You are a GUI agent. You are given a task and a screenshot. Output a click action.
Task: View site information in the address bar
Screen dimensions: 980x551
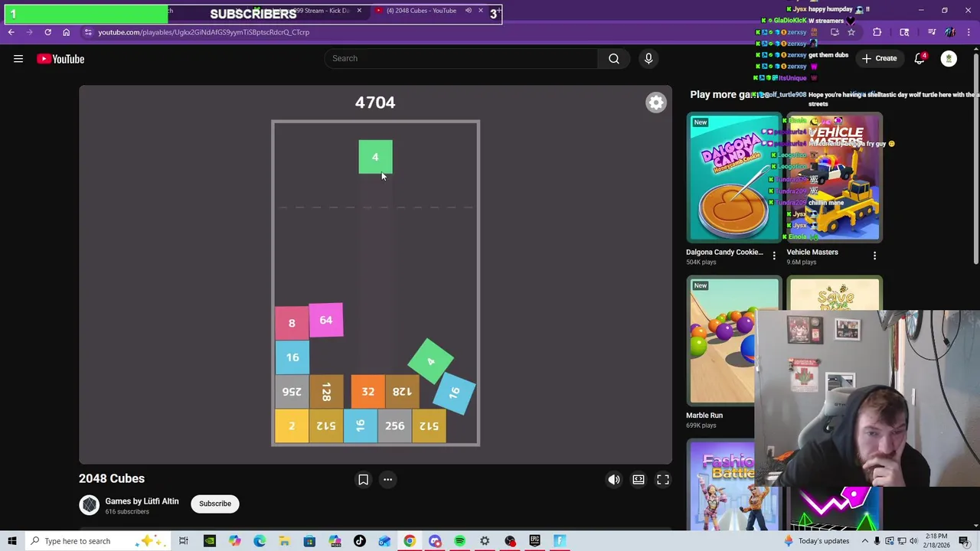pyautogui.click(x=88, y=32)
